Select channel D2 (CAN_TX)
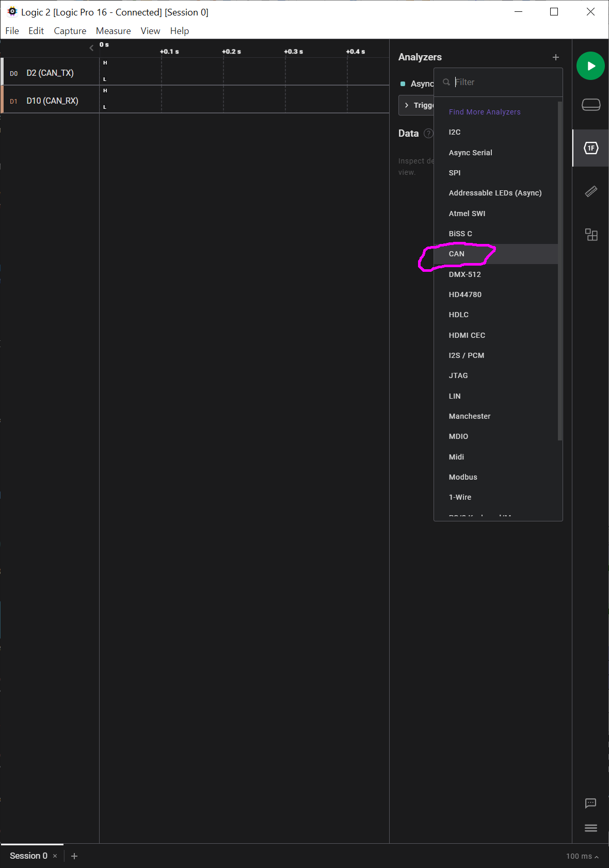The image size is (609, 868). tap(50, 73)
